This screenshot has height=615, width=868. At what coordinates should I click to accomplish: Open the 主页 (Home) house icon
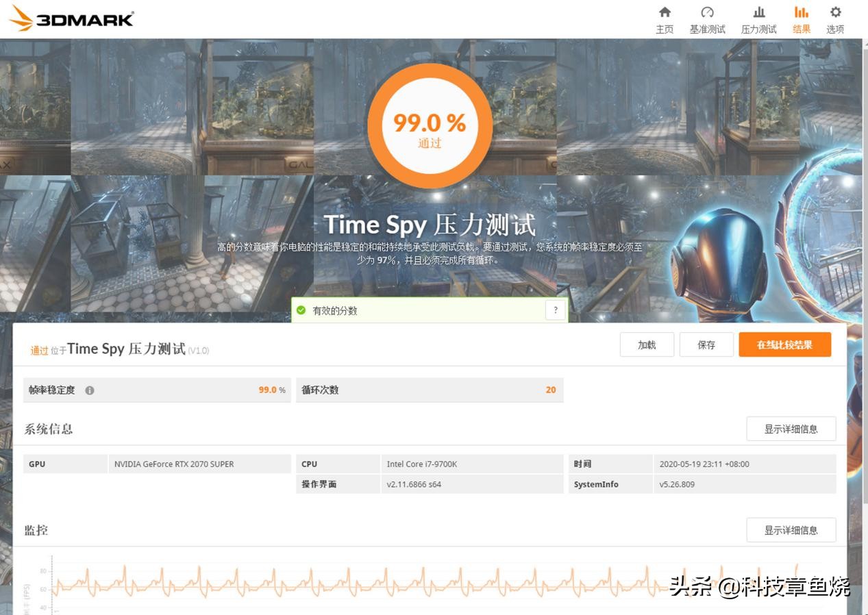coord(664,18)
